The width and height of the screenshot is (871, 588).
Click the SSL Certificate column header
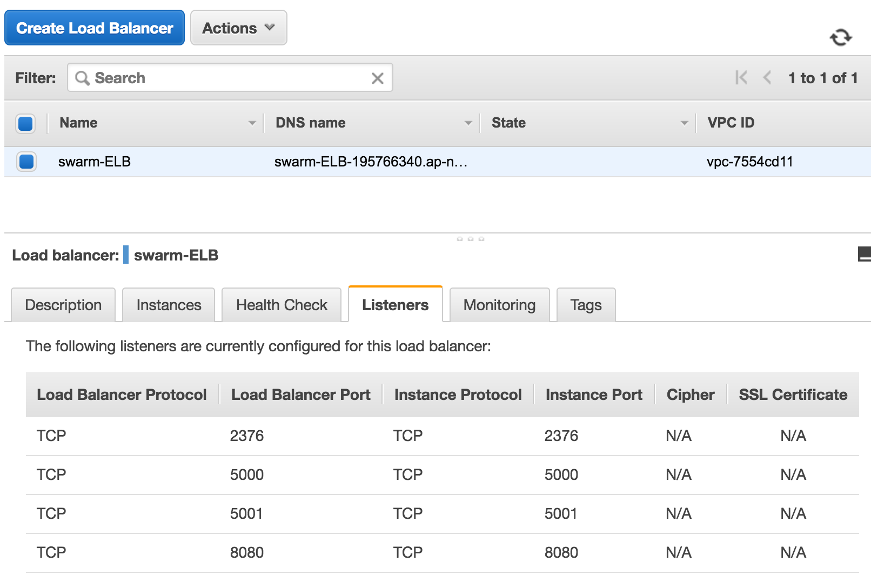pos(793,395)
